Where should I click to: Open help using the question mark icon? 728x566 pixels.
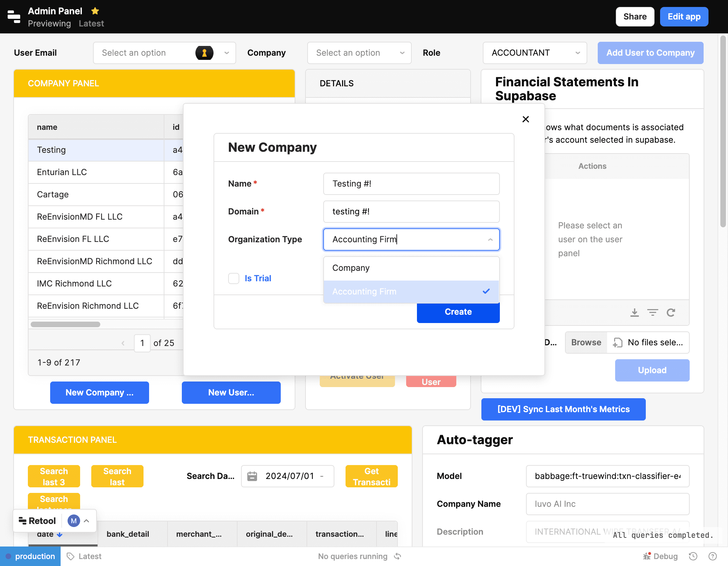(713, 556)
